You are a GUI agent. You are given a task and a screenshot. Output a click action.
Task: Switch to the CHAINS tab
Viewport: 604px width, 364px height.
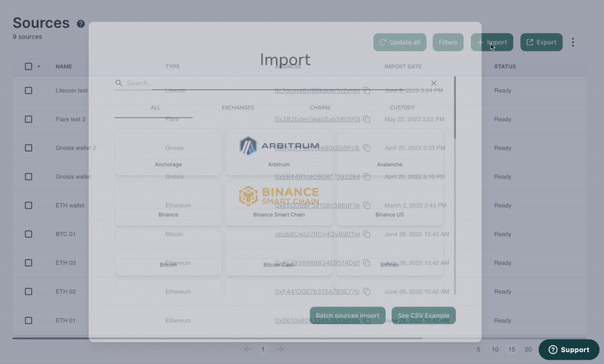tap(320, 108)
